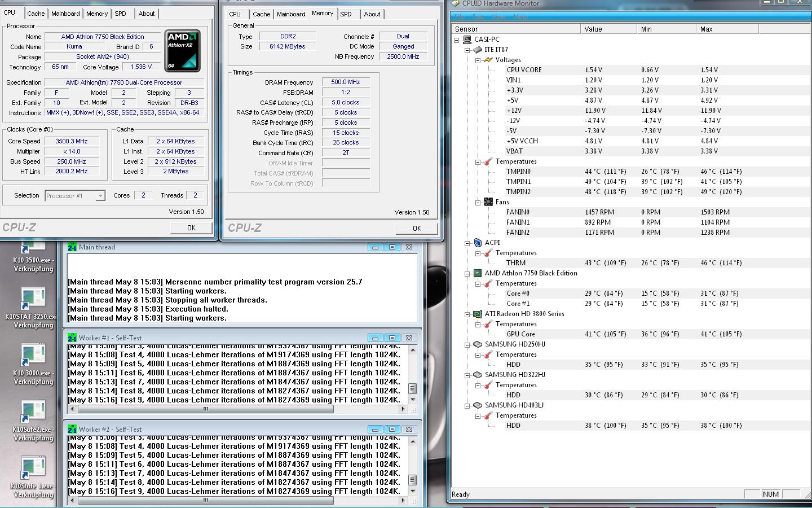The image size is (812, 508).
Task: Switch to the Cache tab in left CPU-Z
Action: [36, 14]
